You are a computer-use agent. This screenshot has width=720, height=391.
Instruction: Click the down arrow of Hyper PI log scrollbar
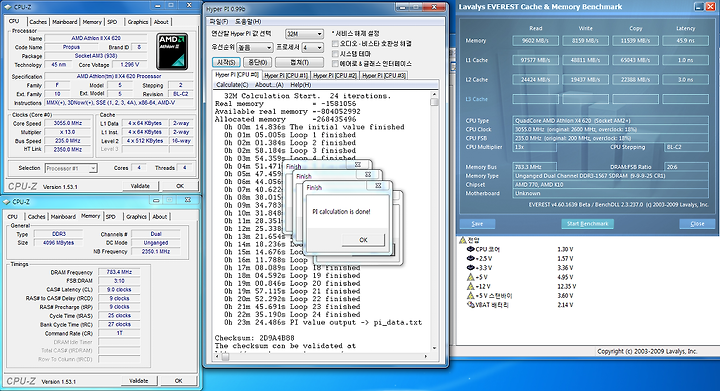point(434,348)
